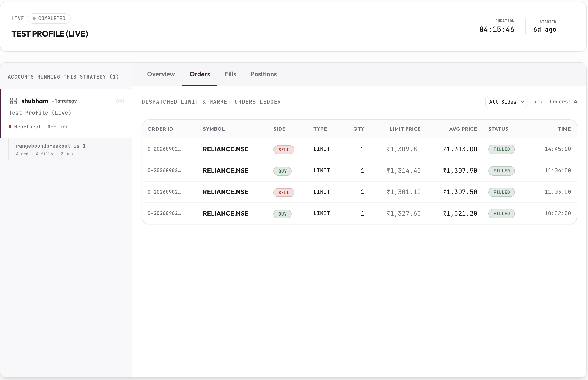
Task: Click the STATUS column header
Action: click(x=498, y=129)
